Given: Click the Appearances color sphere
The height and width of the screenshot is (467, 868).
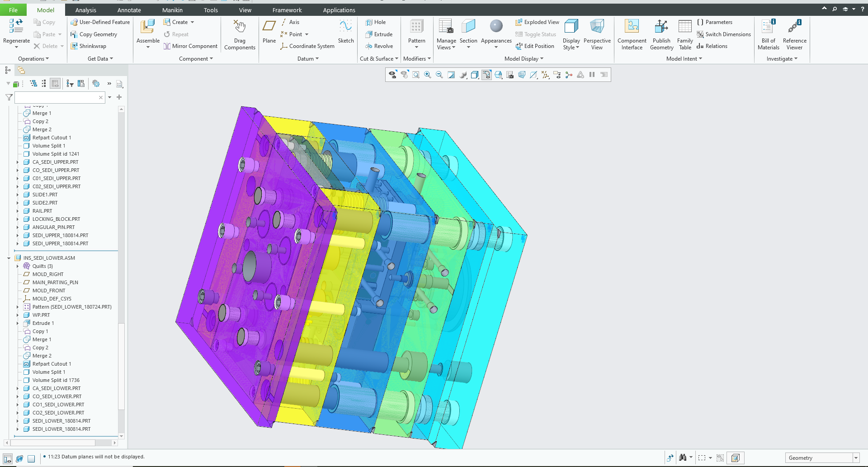Looking at the screenshot, I should coord(496,26).
